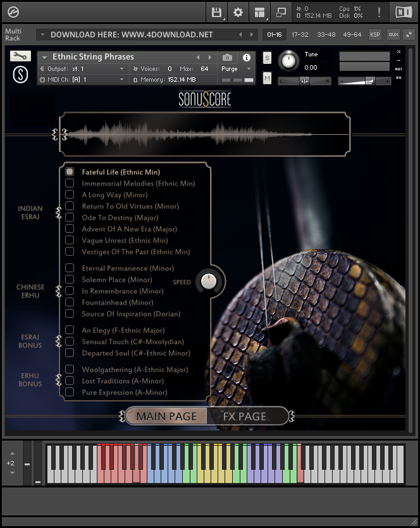Image resolution: width=420 pixels, height=528 pixels.
Task: Expand Ethnic String Phrases instrument menu
Action: point(44,58)
